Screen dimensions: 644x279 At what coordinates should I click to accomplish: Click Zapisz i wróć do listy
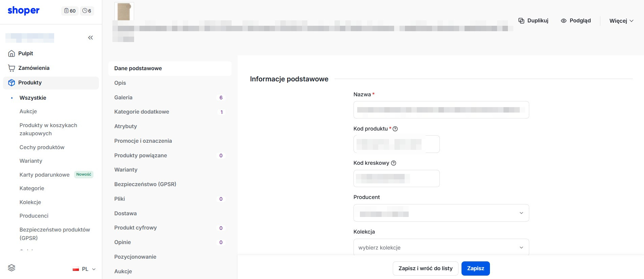425,268
